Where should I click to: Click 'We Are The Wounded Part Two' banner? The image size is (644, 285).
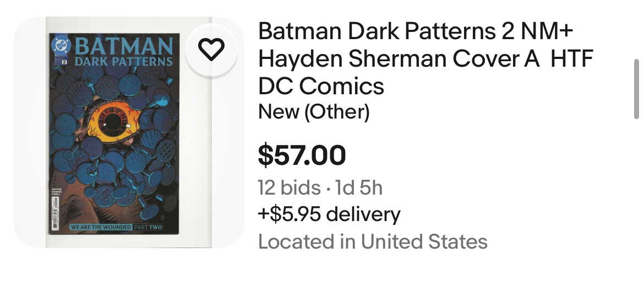click(116, 227)
